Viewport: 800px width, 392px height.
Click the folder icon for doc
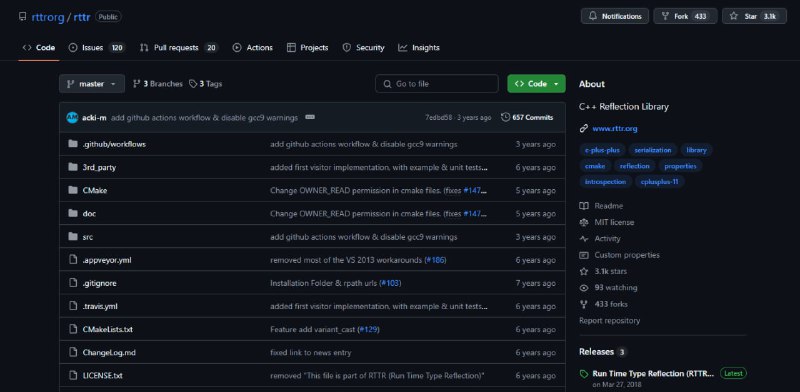[73, 213]
